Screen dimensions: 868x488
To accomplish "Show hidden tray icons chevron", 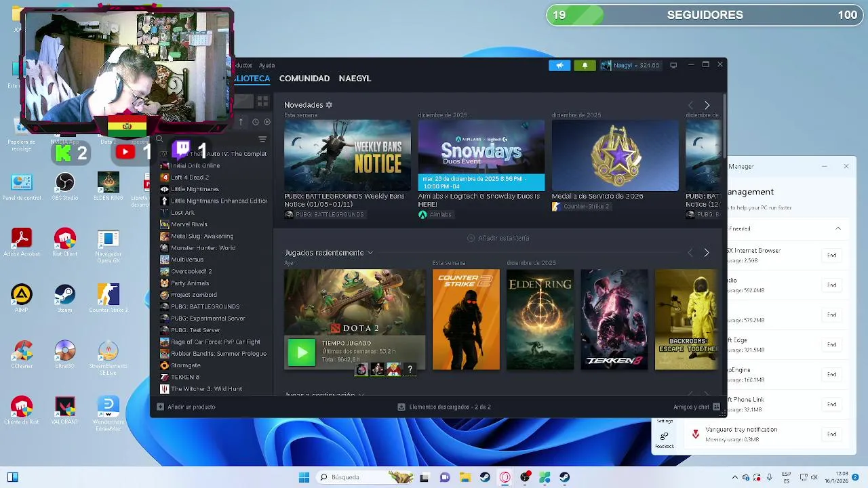I will [734, 477].
